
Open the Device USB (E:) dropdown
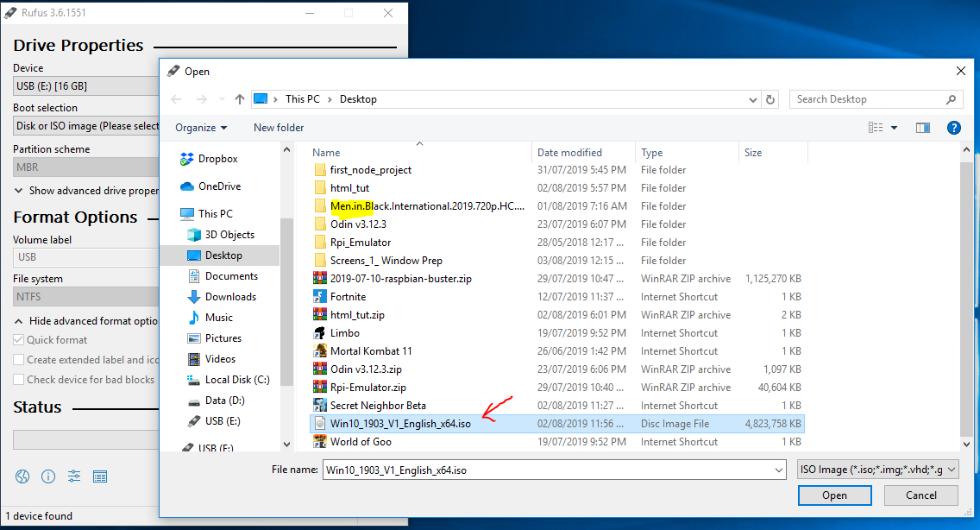[86, 86]
